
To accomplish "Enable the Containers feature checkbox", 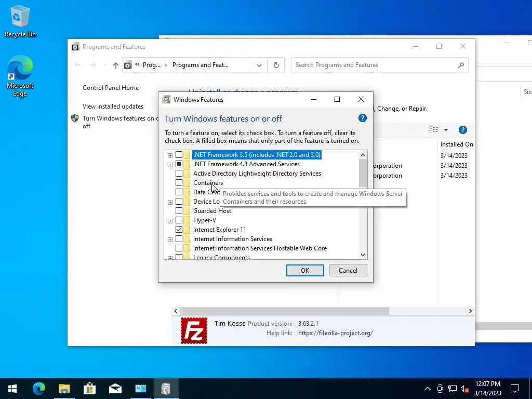I will pos(179,183).
